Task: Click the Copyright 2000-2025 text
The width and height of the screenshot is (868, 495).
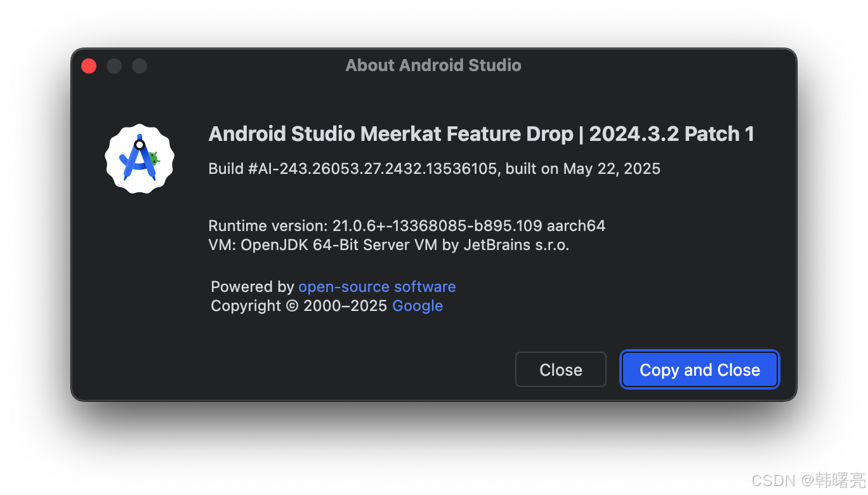Action: coord(298,306)
